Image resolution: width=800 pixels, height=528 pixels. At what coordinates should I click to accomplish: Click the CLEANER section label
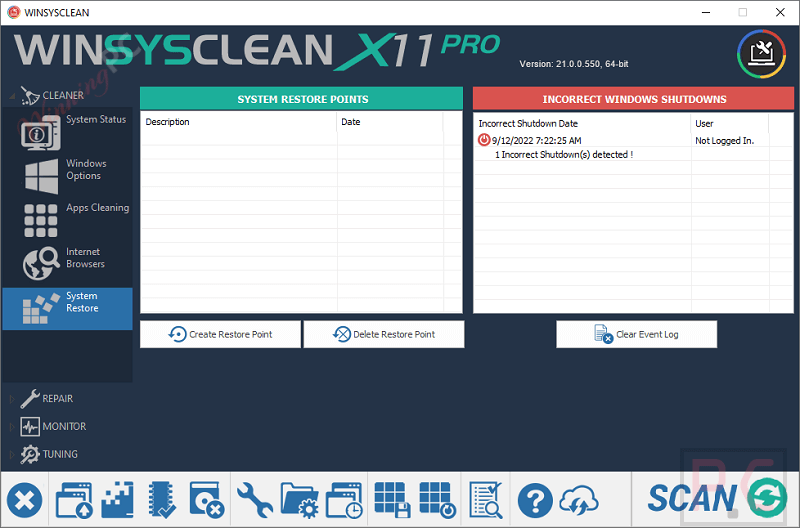point(63,95)
